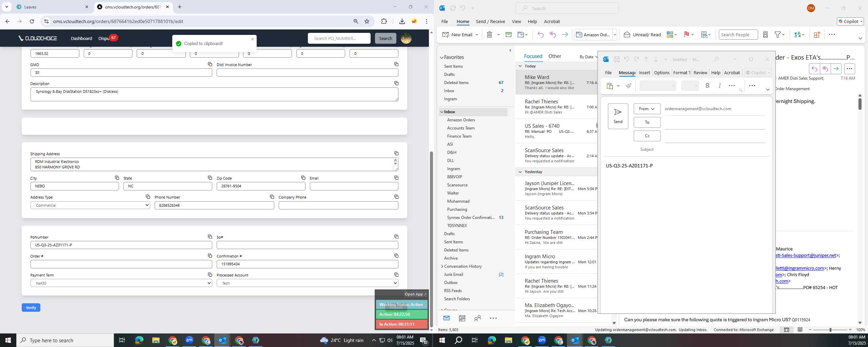
Task: Open the Address Book icon in Outlook
Action: [x=765, y=35]
